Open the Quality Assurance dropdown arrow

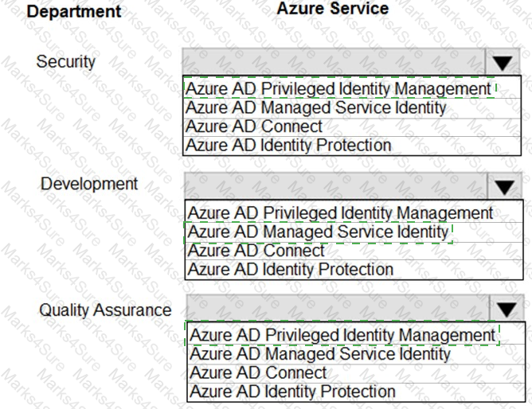(507, 309)
